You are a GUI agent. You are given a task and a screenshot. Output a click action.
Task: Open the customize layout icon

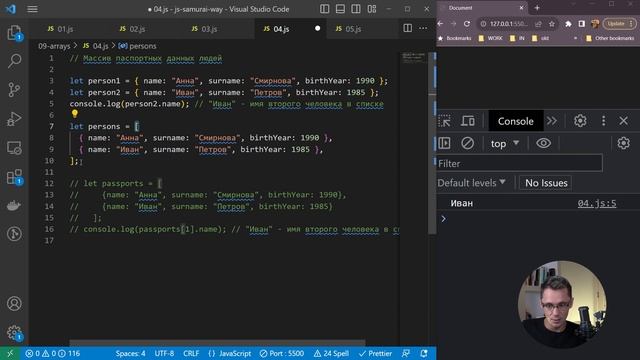pyautogui.click(x=371, y=9)
